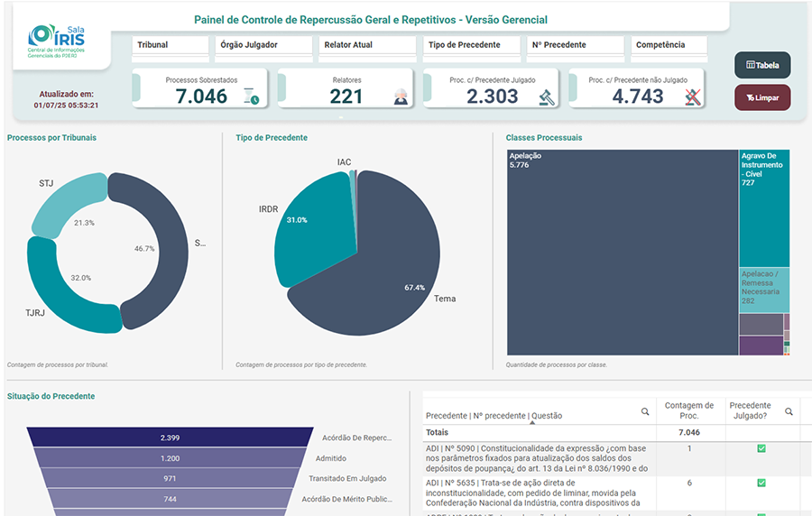The height and width of the screenshot is (516, 812).
Task: Click the gavel icon for Precedente Julgado
Action: (x=546, y=97)
